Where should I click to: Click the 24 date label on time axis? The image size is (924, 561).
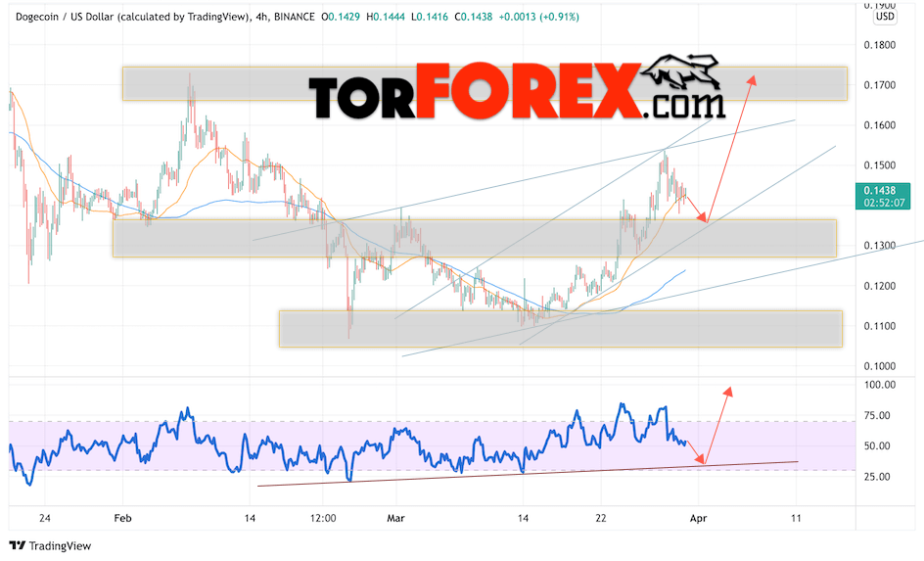pos(45,519)
